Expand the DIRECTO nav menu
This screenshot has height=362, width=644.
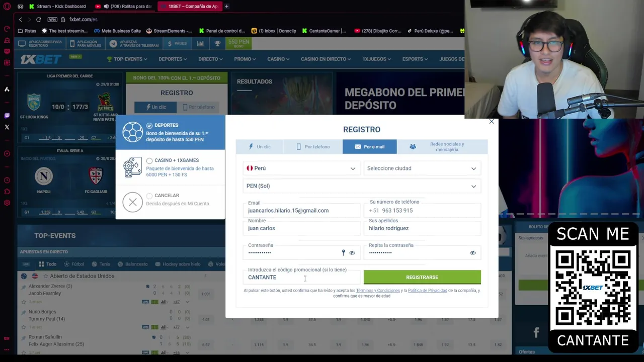210,59
